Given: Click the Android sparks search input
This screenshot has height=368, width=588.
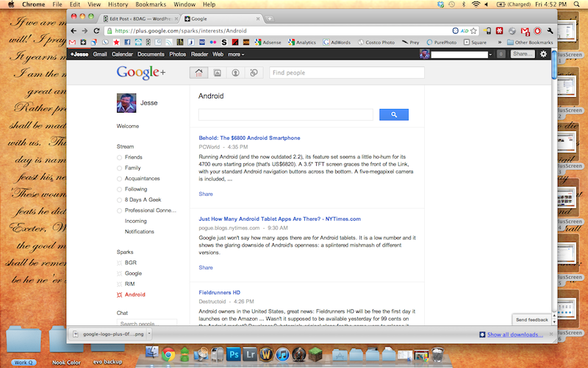Looking at the screenshot, I should 286,115.
